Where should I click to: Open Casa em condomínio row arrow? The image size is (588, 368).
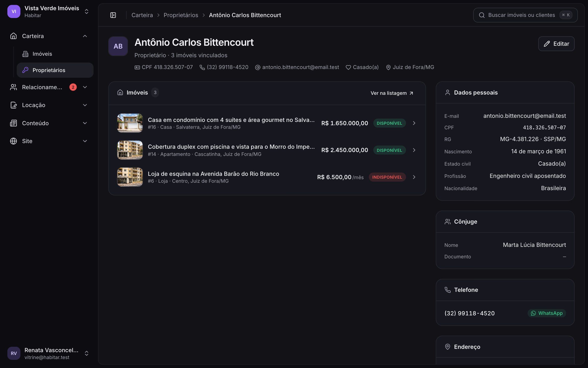pyautogui.click(x=414, y=123)
